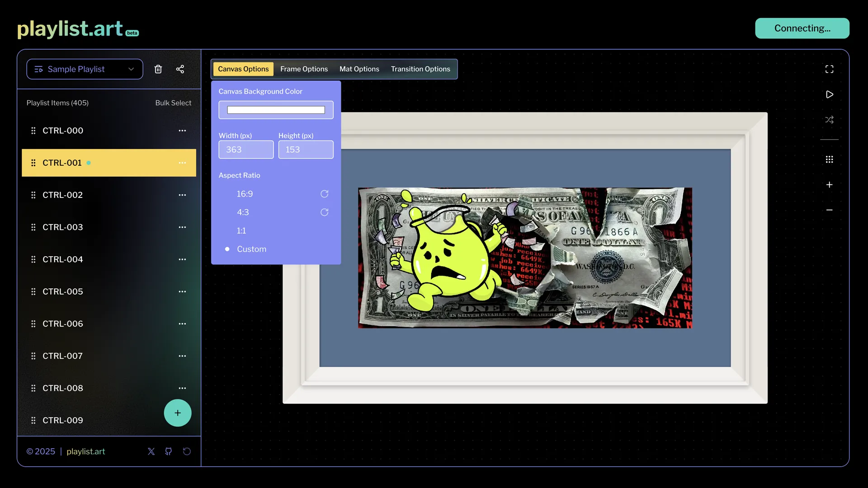Select the 1:1 aspect ratio
Image resolution: width=868 pixels, height=488 pixels.
click(x=241, y=231)
